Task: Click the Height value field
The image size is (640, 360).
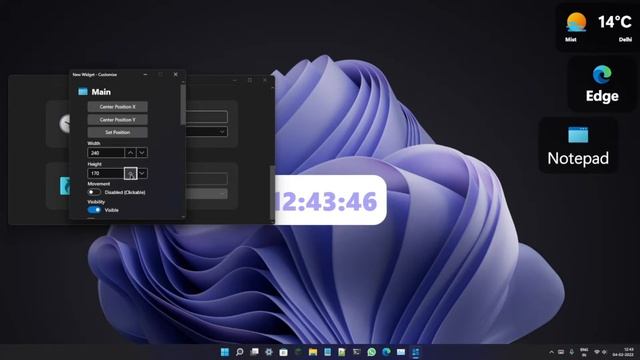Action: click(106, 173)
